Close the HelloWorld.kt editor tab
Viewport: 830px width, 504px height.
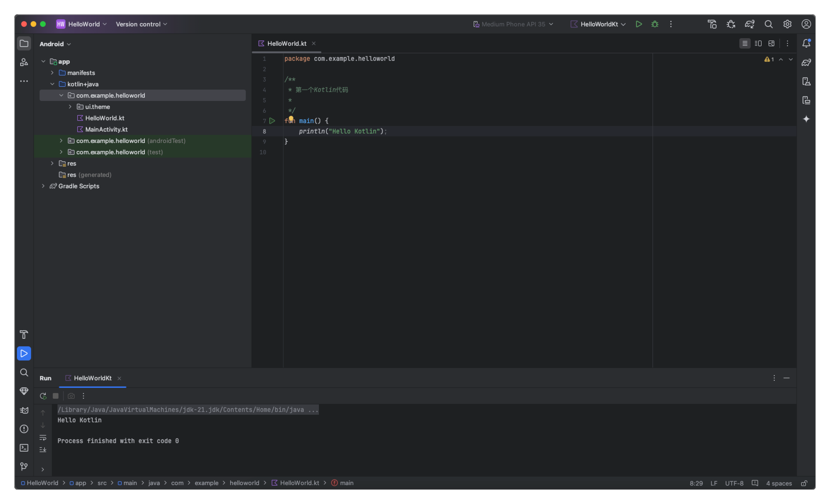click(x=314, y=43)
